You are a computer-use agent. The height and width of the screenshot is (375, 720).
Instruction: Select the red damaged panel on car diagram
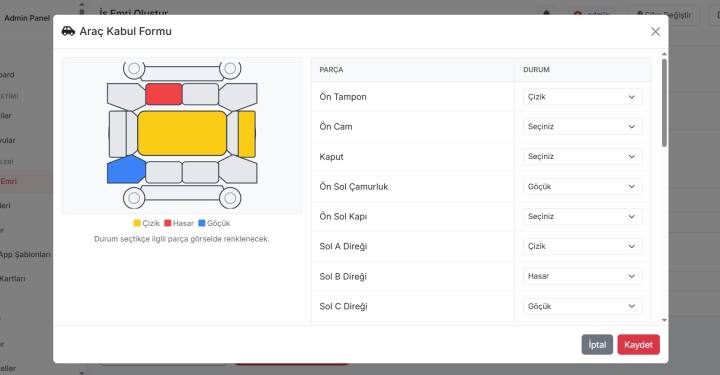164,94
